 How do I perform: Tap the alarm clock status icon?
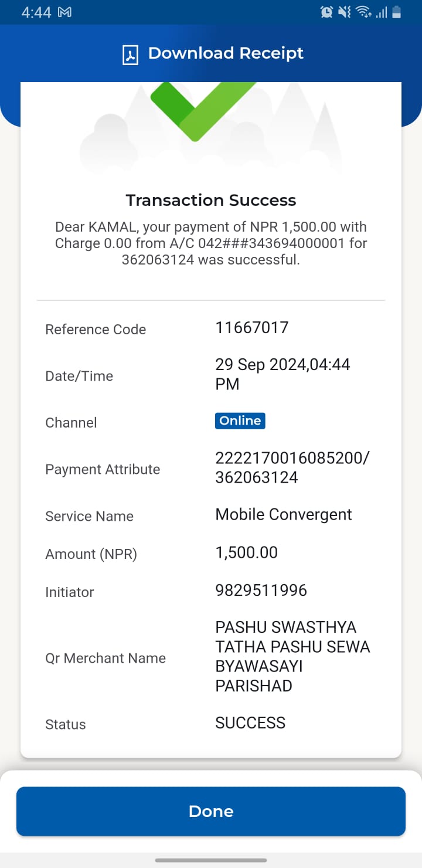326,12
